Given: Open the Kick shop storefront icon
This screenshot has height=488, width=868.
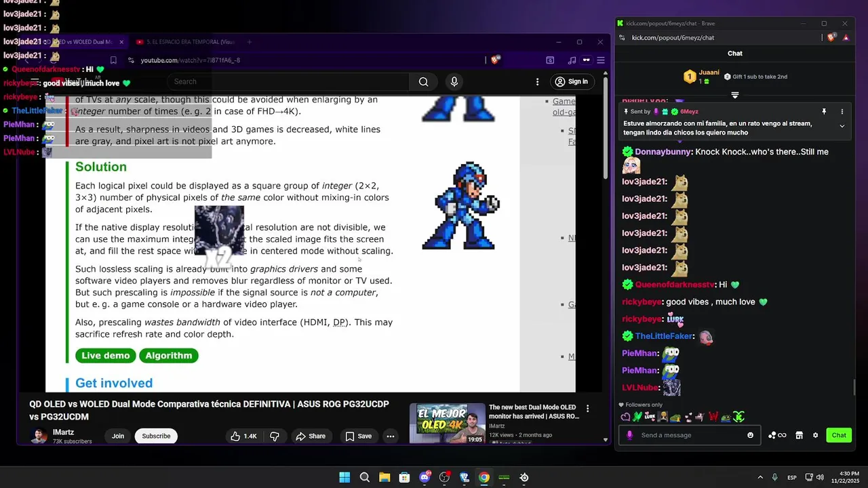Looking at the screenshot, I should point(799,435).
